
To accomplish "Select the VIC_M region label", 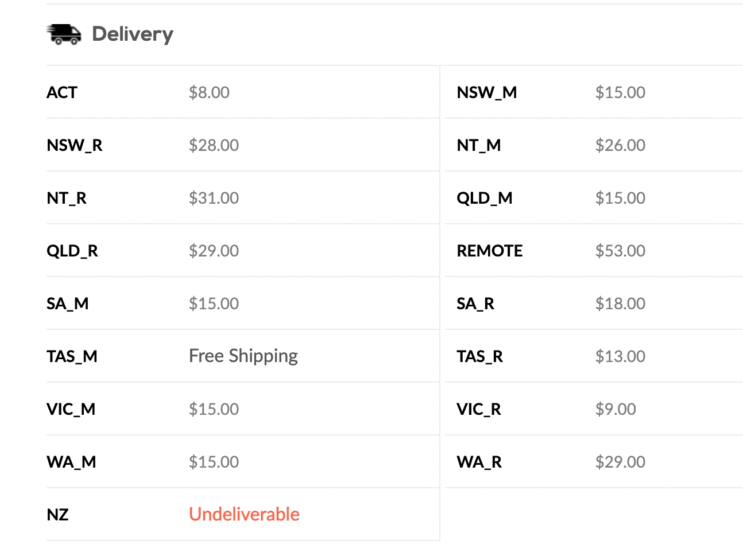I will (x=71, y=409).
